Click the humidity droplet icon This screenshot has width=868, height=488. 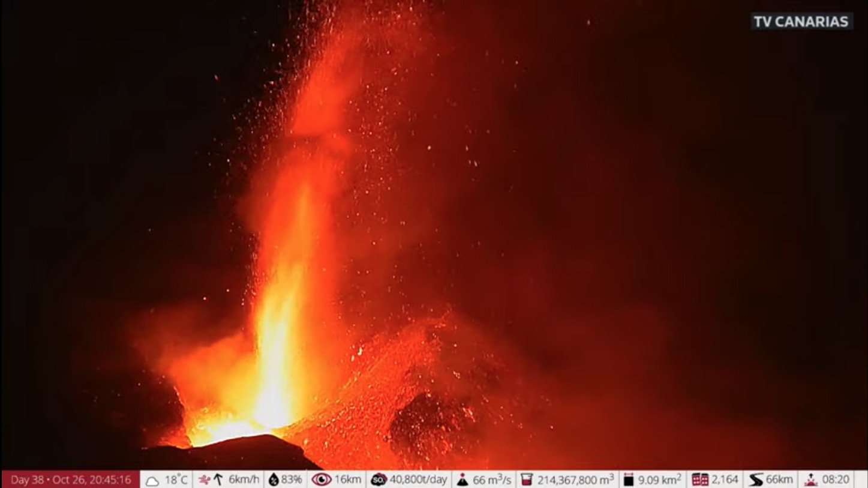point(274,480)
